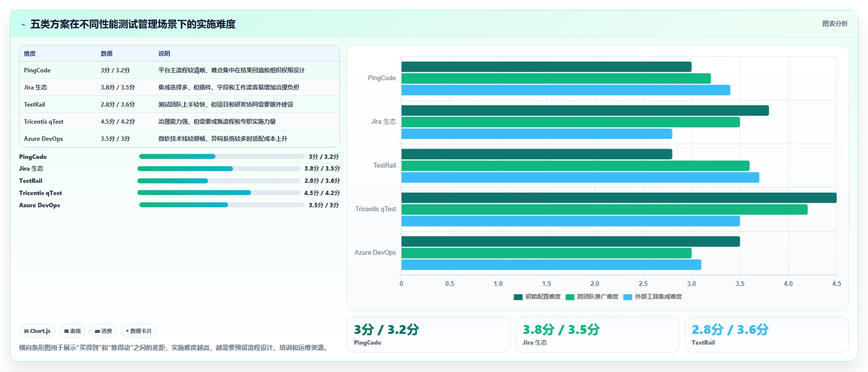
Task: Click the footnote starting with 横向条形图用于展示
Action: click(x=174, y=348)
